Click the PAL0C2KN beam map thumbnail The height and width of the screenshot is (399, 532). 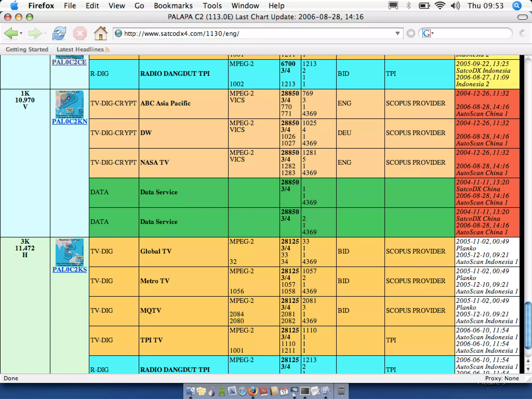click(70, 104)
